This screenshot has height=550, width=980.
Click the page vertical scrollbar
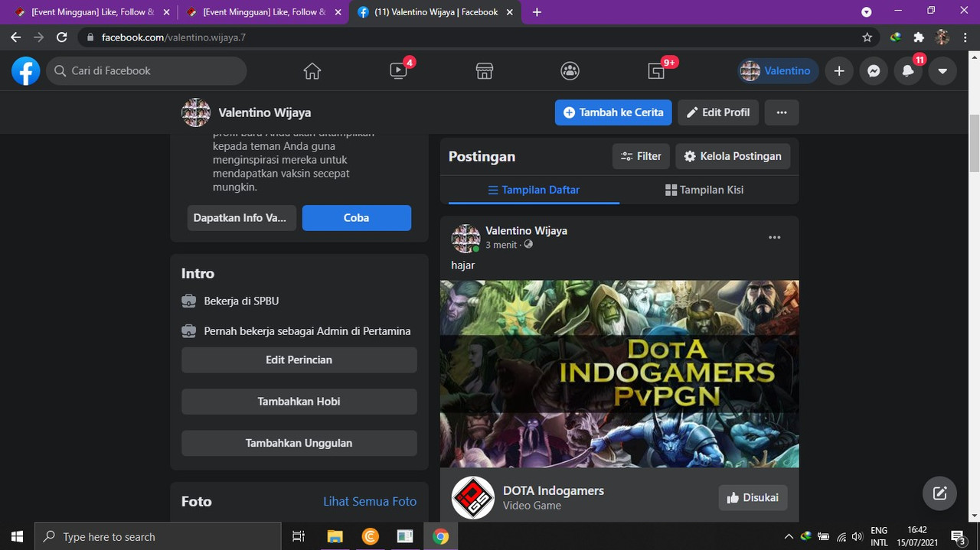pos(974,143)
